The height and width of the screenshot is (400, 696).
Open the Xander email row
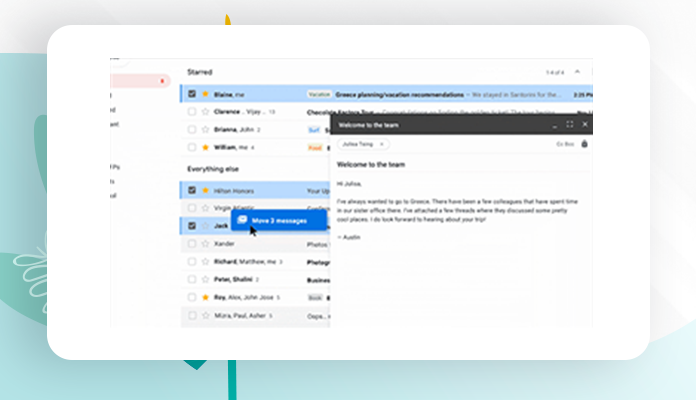coord(255,244)
